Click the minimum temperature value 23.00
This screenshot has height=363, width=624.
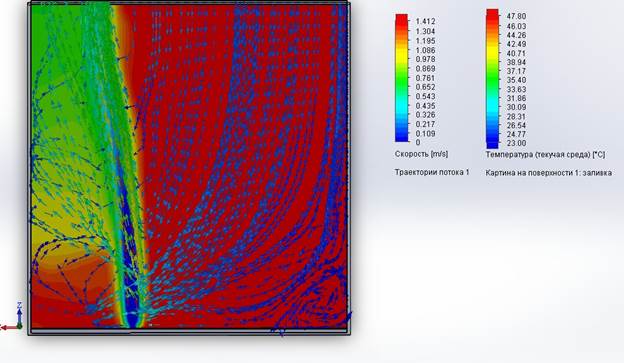tap(516, 143)
